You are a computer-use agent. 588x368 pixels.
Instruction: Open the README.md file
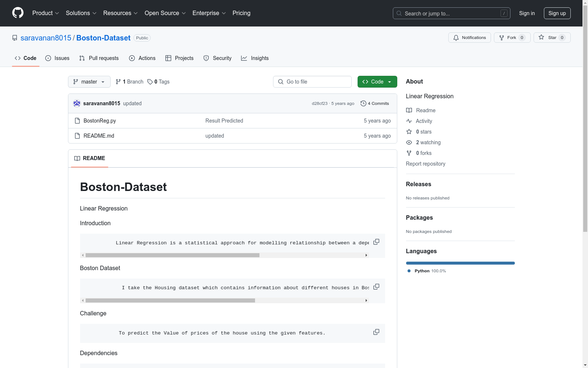coord(99,136)
